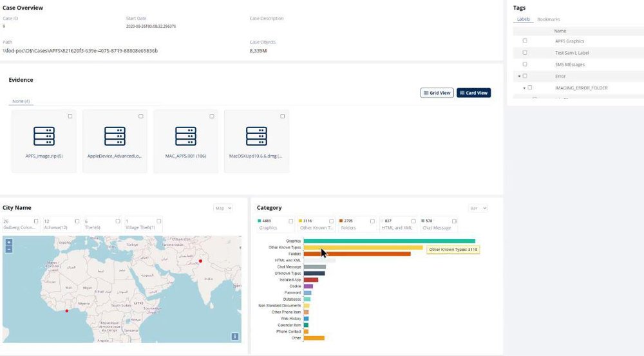Click the Web History label in chart
Image resolution: width=644 pixels, height=356 pixels.
[291, 319]
